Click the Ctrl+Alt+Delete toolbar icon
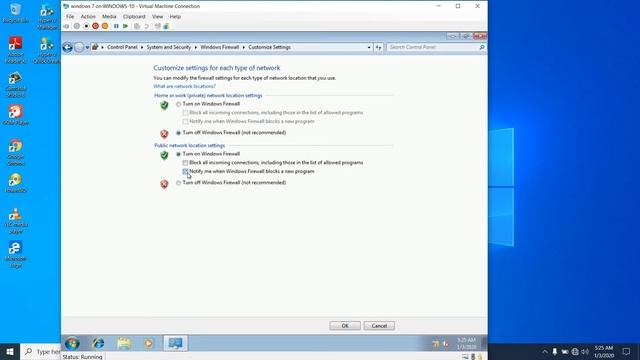Viewport: 640px width, 360px height. tap(66, 26)
